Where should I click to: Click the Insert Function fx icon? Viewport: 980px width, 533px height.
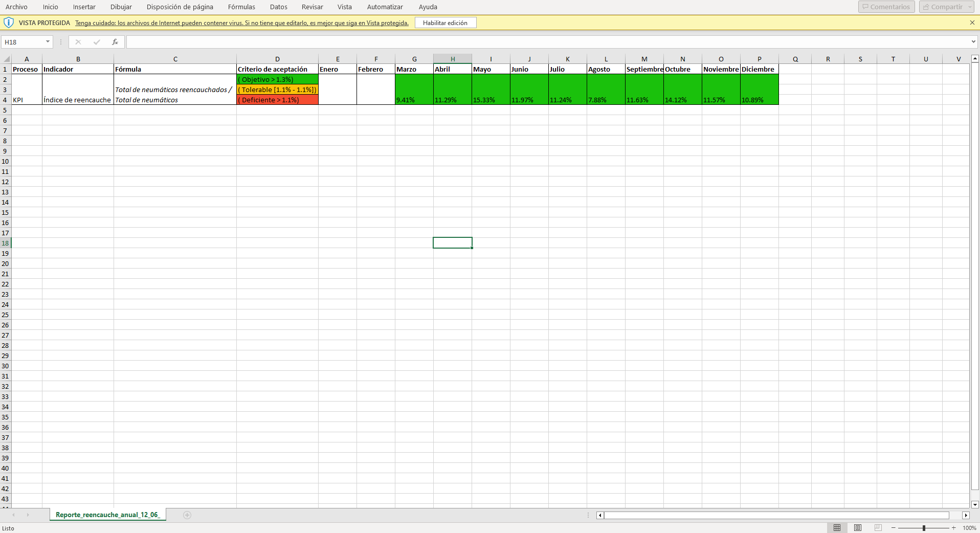(x=115, y=42)
